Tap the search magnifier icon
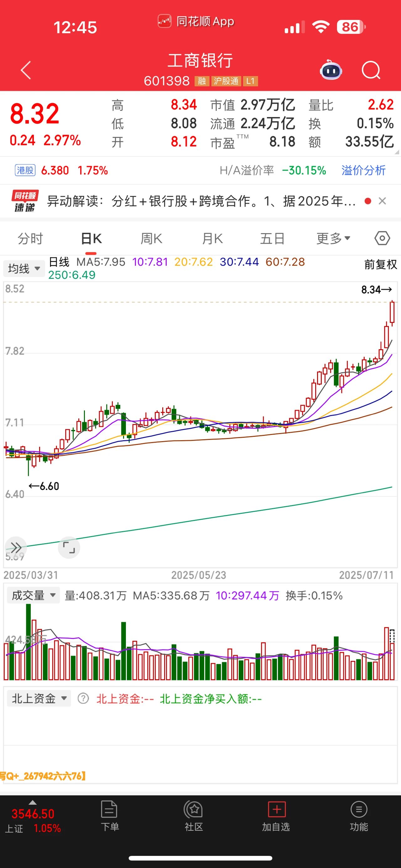Viewport: 401px width, 868px height. coord(371,70)
